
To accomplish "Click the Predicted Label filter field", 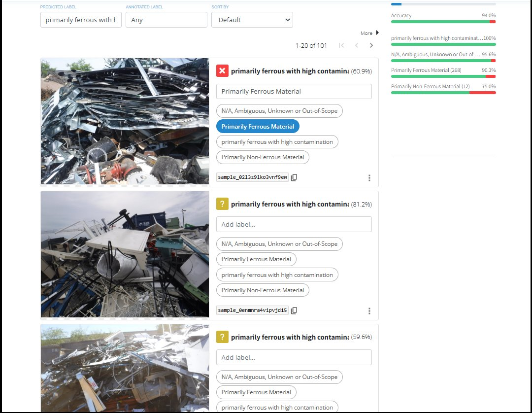I will [x=81, y=20].
